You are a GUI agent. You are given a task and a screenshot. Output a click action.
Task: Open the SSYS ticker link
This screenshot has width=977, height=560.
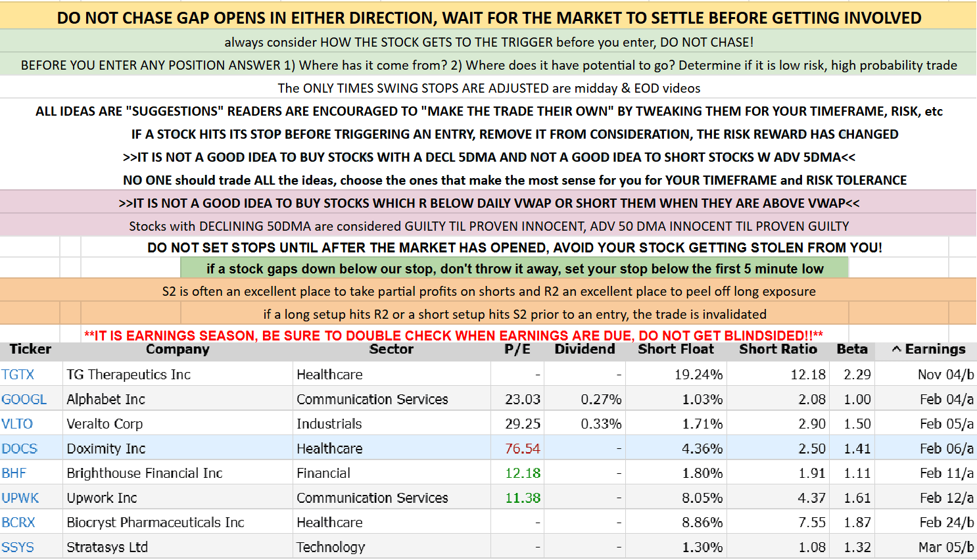click(18, 548)
